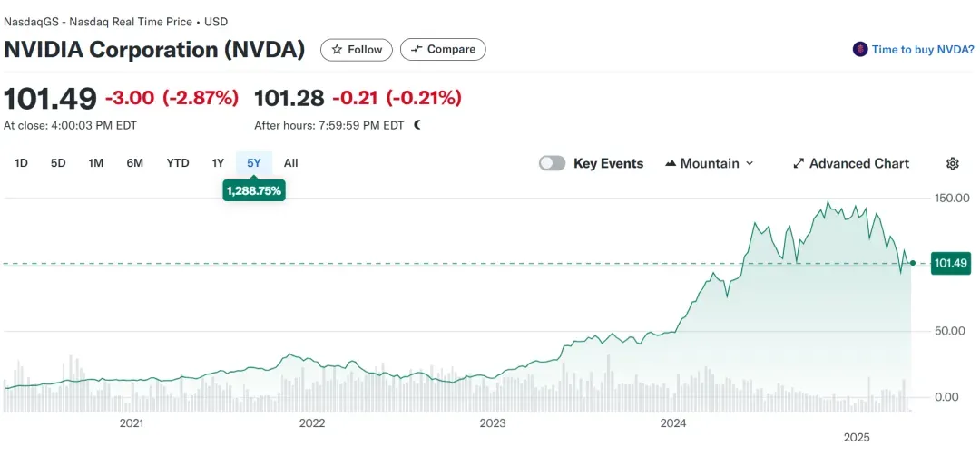Viewport: 980px width, 456px height.
Task: Select the 1D time range tab
Action: coord(22,163)
